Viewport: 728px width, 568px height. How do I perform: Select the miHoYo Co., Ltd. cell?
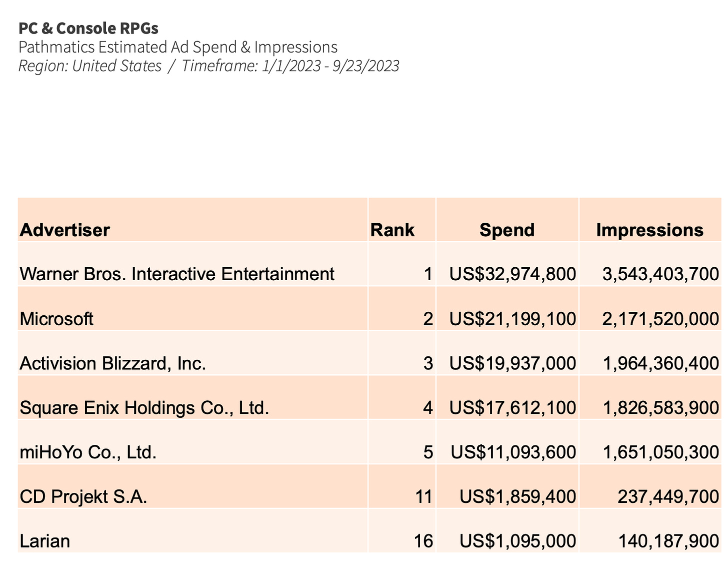[88, 452]
